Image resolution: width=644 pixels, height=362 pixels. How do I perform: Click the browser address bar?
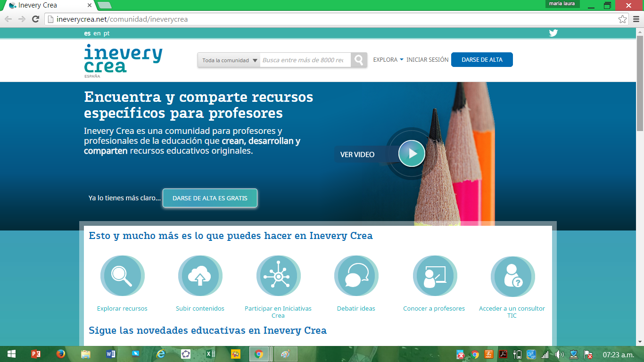(331, 19)
